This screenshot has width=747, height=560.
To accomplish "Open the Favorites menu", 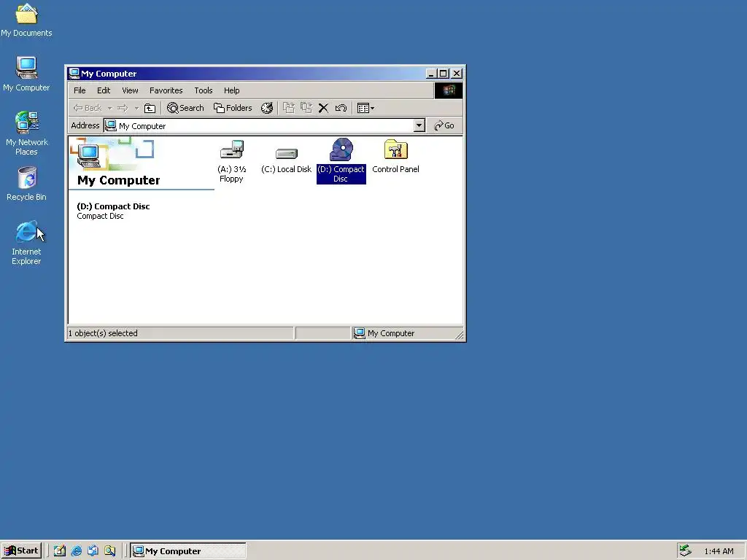I will (x=166, y=90).
